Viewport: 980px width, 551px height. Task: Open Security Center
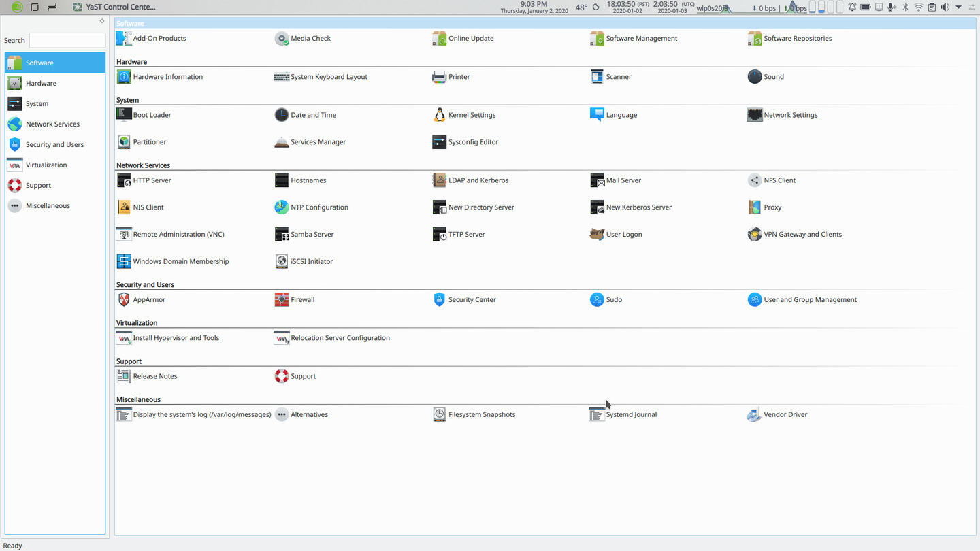pyautogui.click(x=464, y=300)
